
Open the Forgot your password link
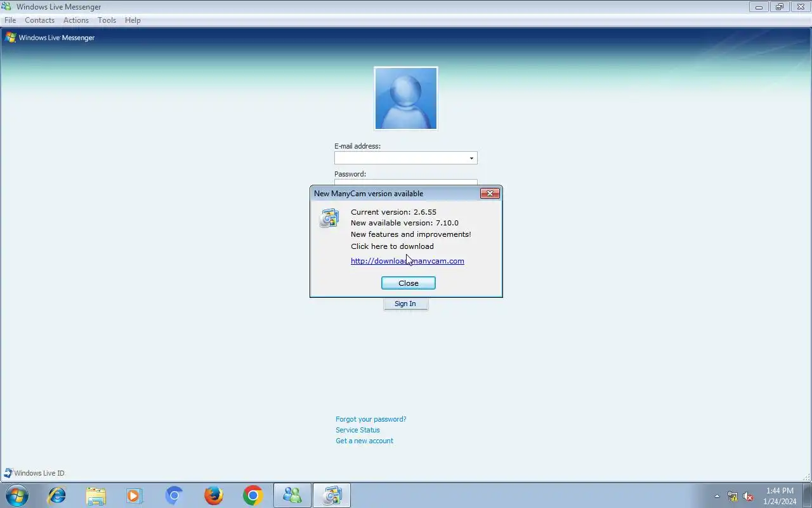[371, 419]
